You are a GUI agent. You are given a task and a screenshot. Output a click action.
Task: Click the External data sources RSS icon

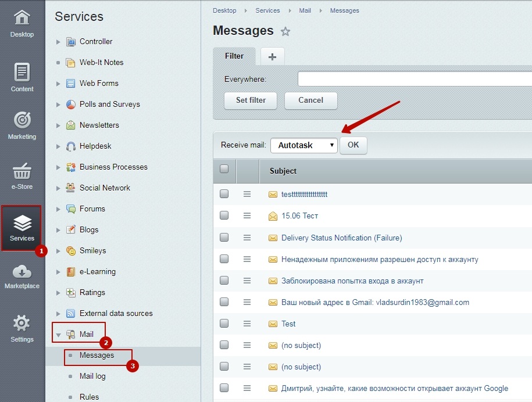[x=70, y=314]
